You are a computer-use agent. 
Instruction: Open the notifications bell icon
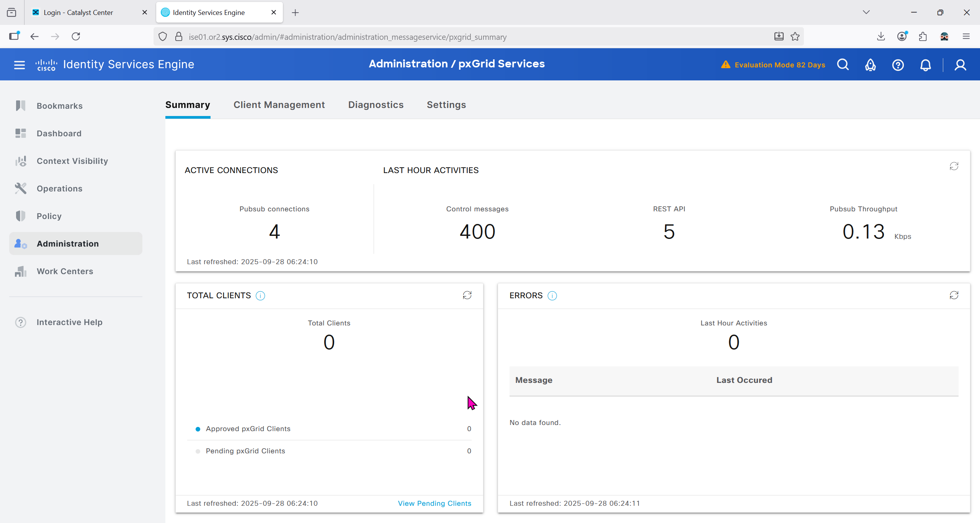click(925, 65)
